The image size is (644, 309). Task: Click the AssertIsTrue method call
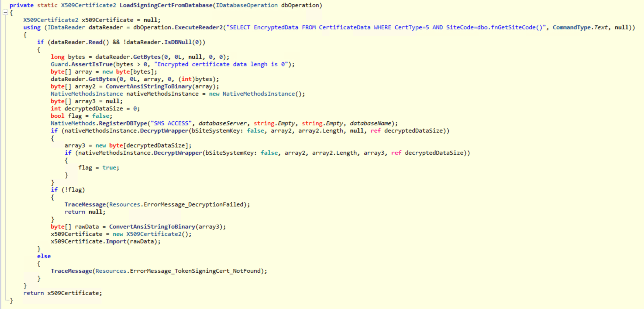coord(92,65)
